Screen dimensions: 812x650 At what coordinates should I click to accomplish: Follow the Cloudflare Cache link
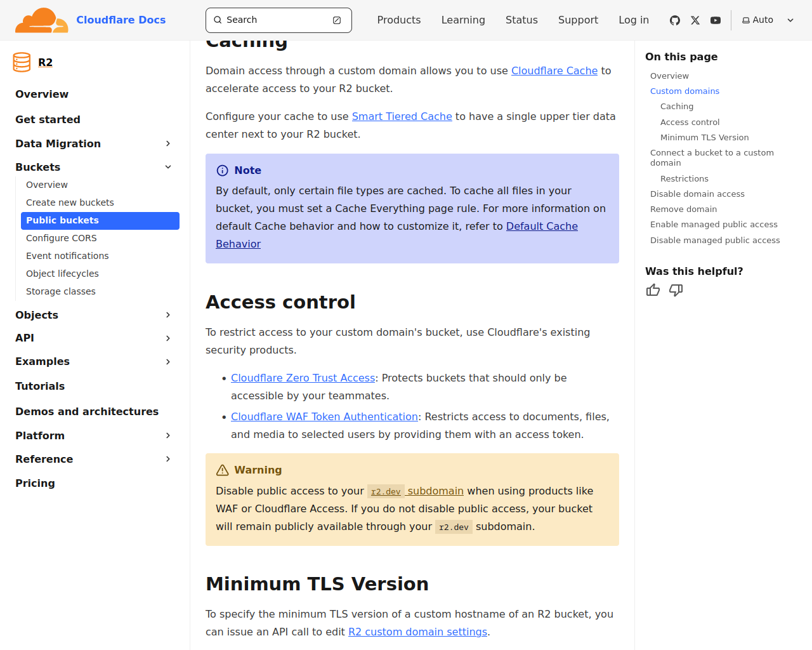554,70
